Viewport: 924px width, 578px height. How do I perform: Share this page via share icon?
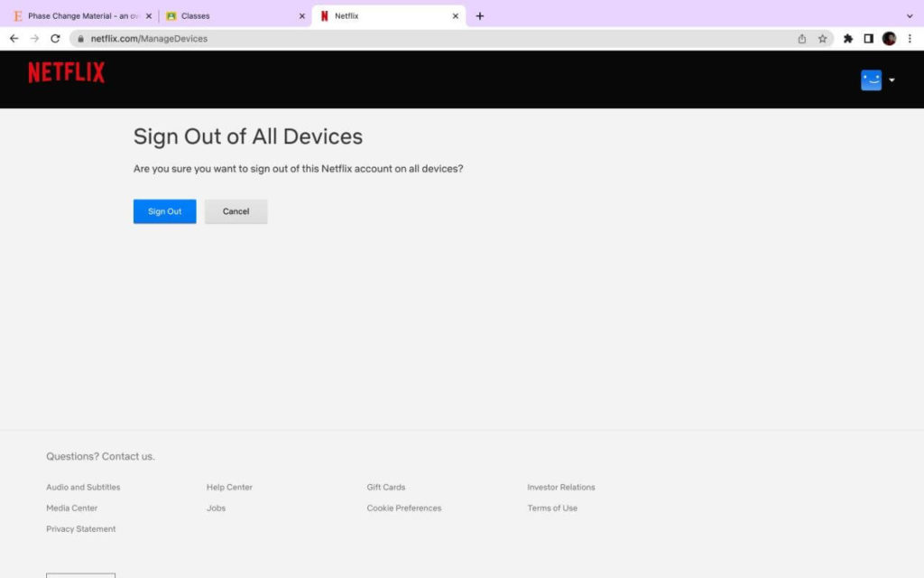coord(801,38)
